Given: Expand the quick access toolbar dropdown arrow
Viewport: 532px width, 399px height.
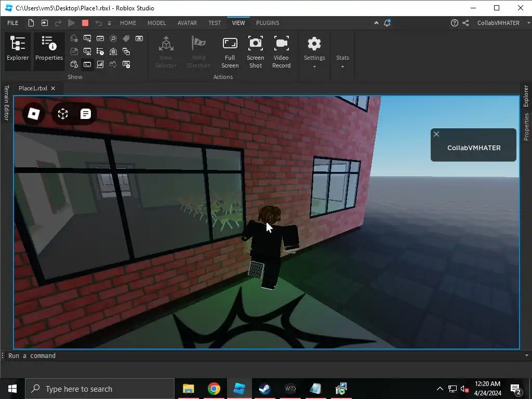Looking at the screenshot, I should 109,23.
